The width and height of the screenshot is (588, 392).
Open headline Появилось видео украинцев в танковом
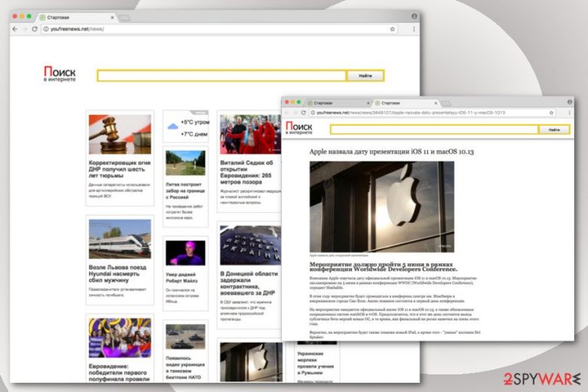coord(185,367)
